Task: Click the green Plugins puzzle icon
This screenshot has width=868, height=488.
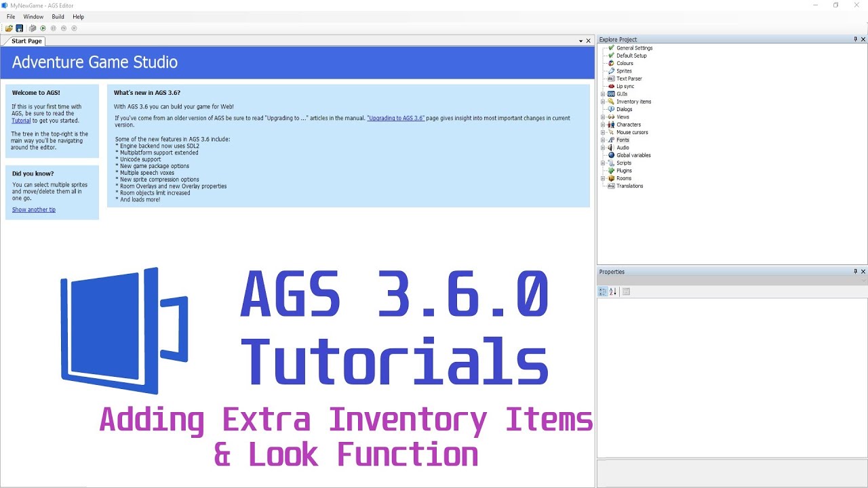Action: 611,171
